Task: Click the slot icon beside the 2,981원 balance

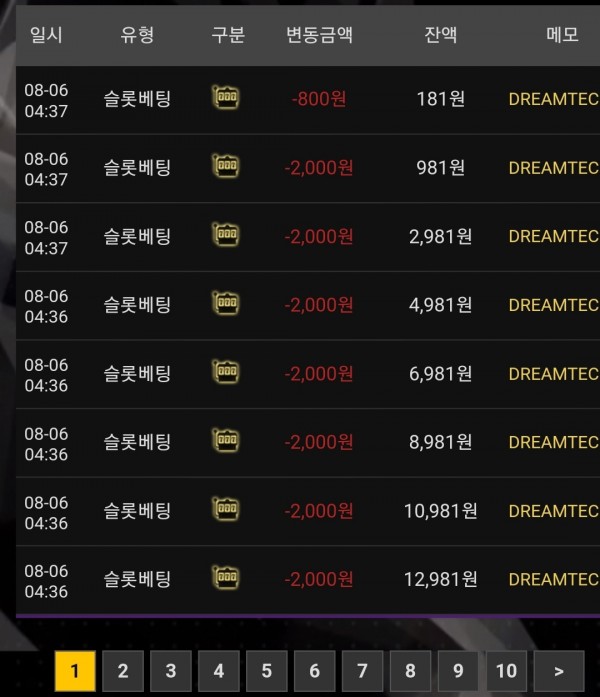Action: (226, 235)
